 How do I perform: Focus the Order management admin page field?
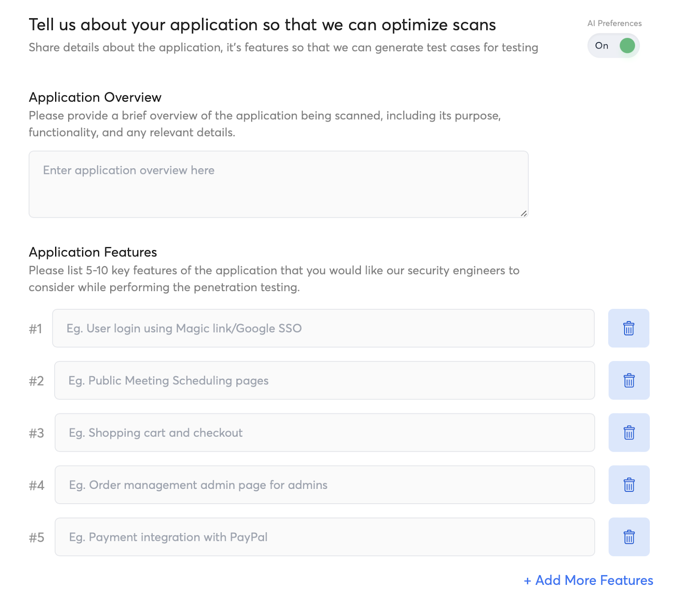pos(324,485)
